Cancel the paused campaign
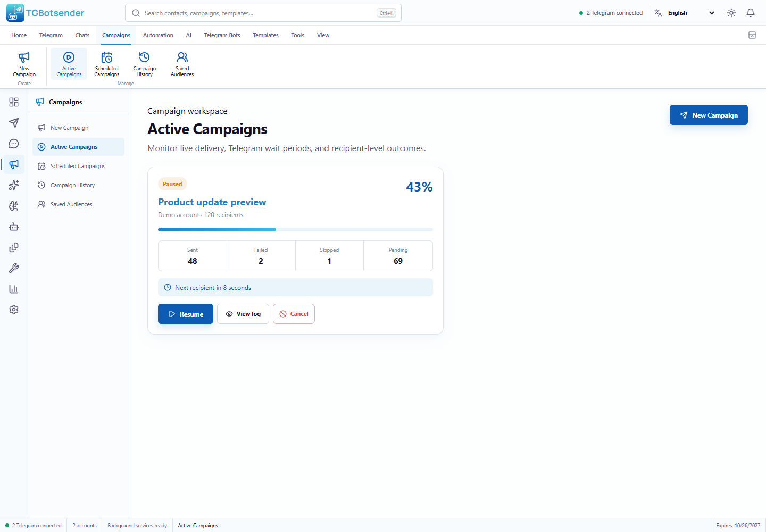Viewport: 766px width, 532px height. coord(294,314)
